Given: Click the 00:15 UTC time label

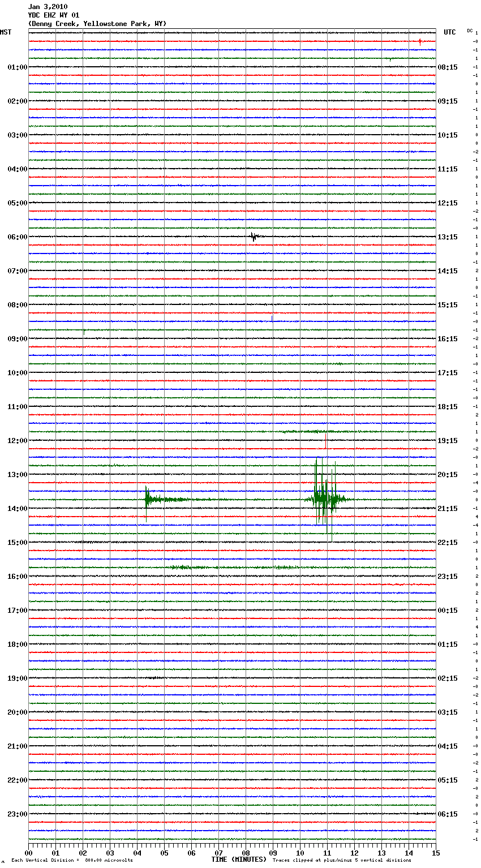Looking at the screenshot, I should 448,611.
